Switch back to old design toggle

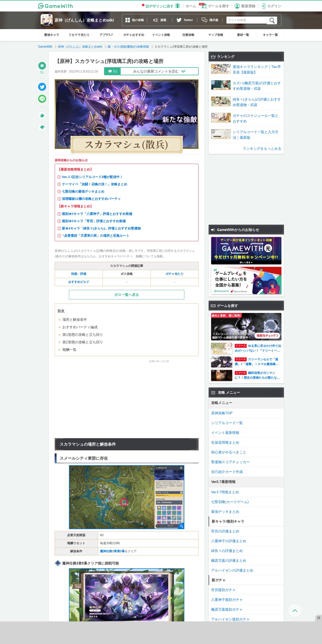click(x=161, y=6)
